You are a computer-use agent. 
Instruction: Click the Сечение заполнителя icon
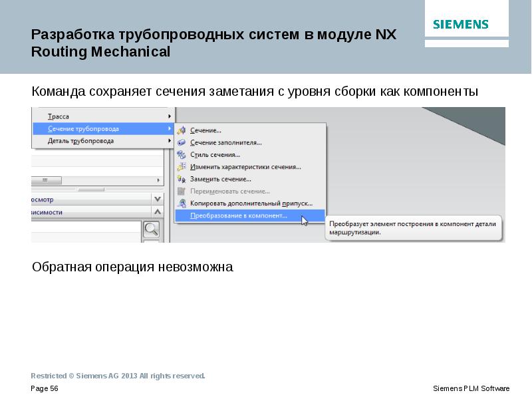pos(182,142)
